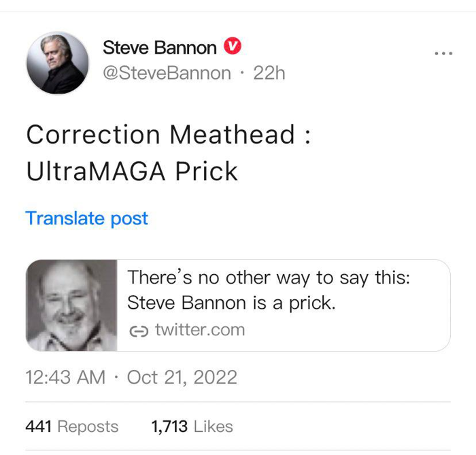The width and height of the screenshot is (476, 455).
Task: Open the three-dot more options menu
Action: coord(443,52)
